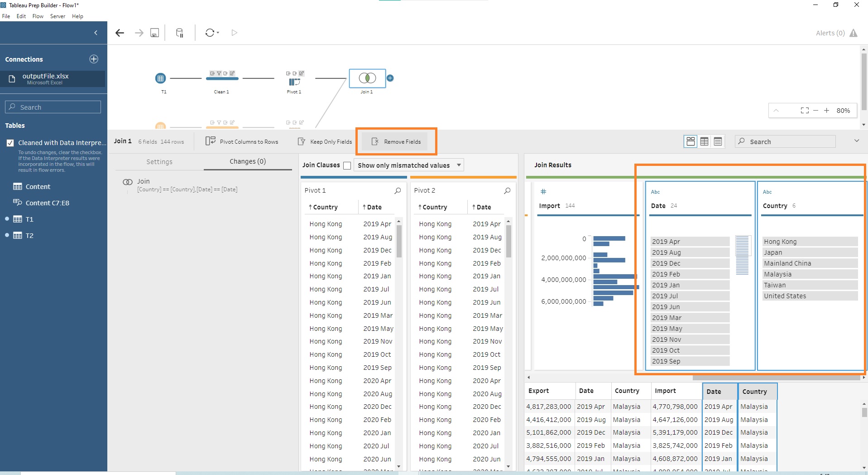Add a new connection with plus icon
This screenshot has width=868, height=475.
pyautogui.click(x=94, y=59)
